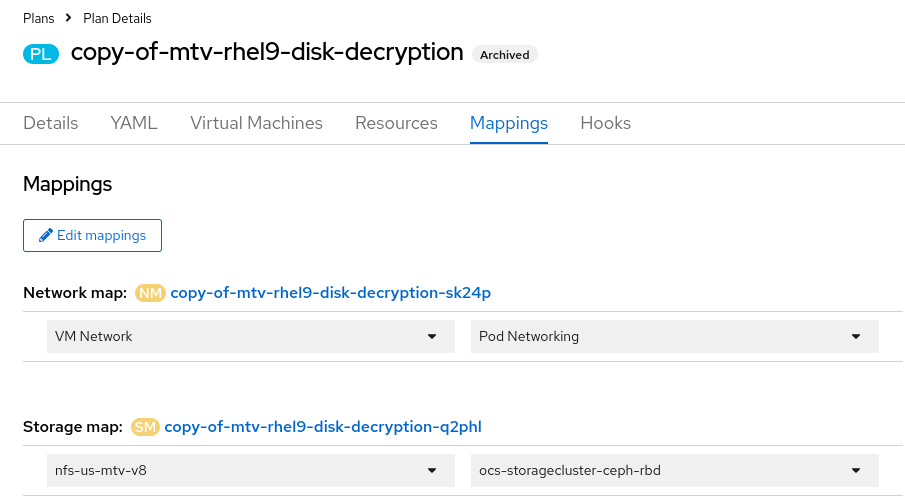905x503 pixels.
Task: Click the Edit mappings button
Action: click(92, 235)
